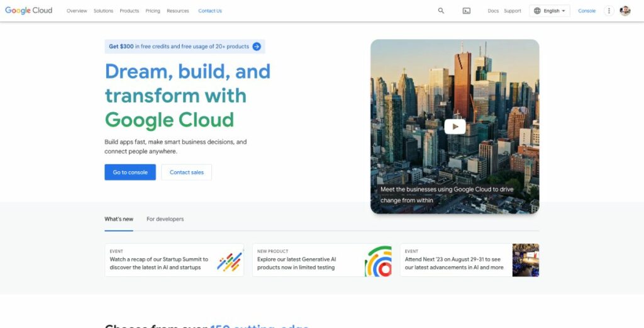Click the Next '23 event photo
The image size is (644, 328).
[526, 260]
